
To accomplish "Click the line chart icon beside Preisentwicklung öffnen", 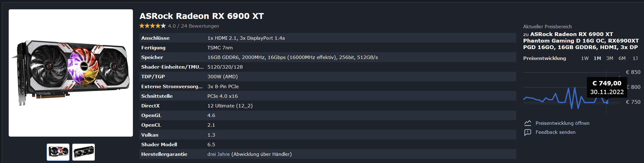I will pyautogui.click(x=528, y=123).
